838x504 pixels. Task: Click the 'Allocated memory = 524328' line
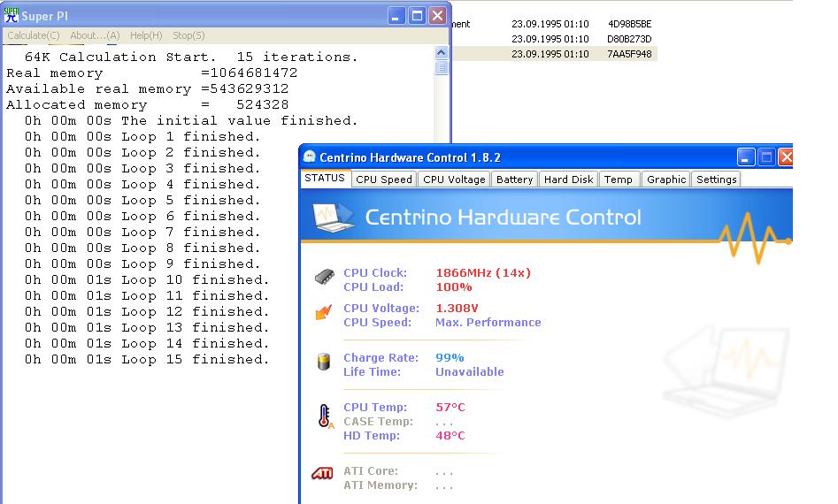148,104
